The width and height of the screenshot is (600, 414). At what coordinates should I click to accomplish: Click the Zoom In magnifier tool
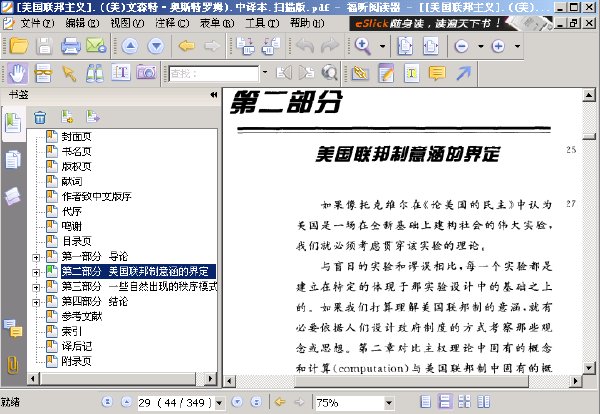362,46
